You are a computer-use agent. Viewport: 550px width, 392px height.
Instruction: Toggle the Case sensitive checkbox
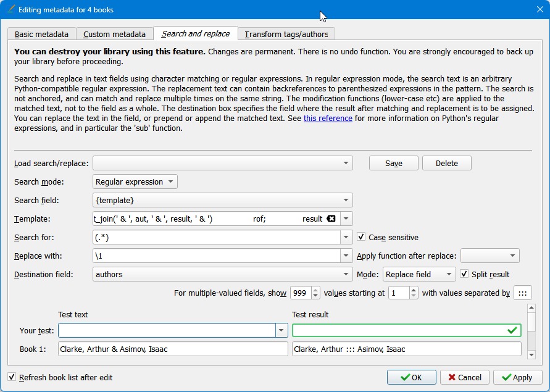[x=362, y=237]
